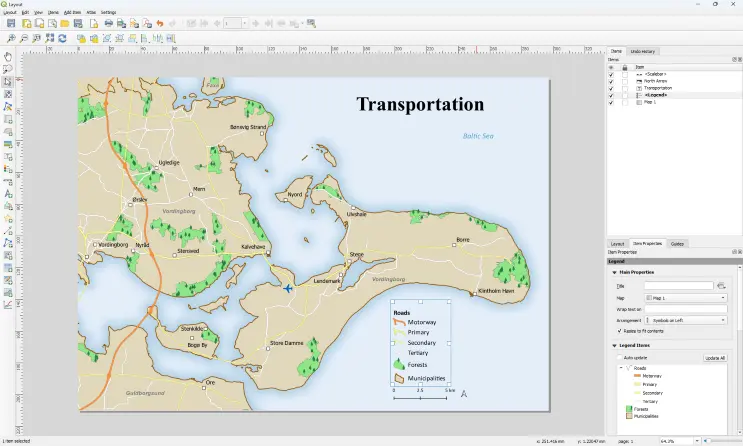Click the Zoom In magnifier icon

(11, 38)
